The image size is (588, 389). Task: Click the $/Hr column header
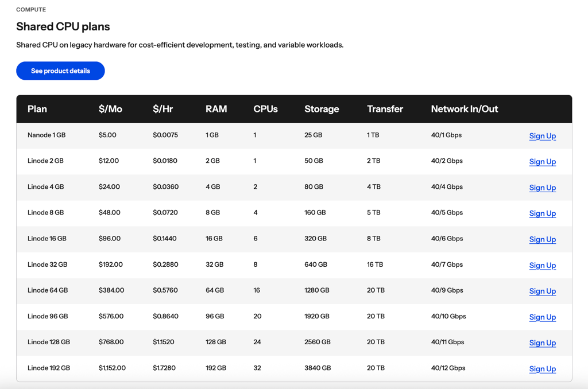(163, 109)
